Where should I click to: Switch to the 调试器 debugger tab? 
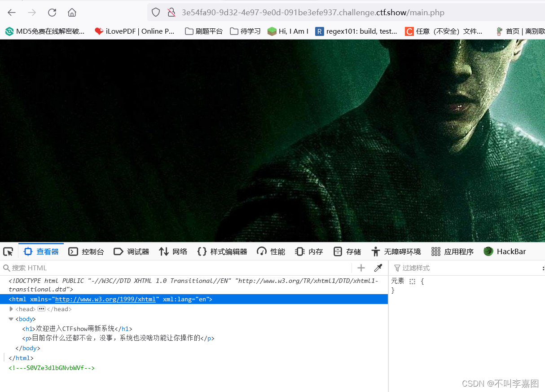131,251
